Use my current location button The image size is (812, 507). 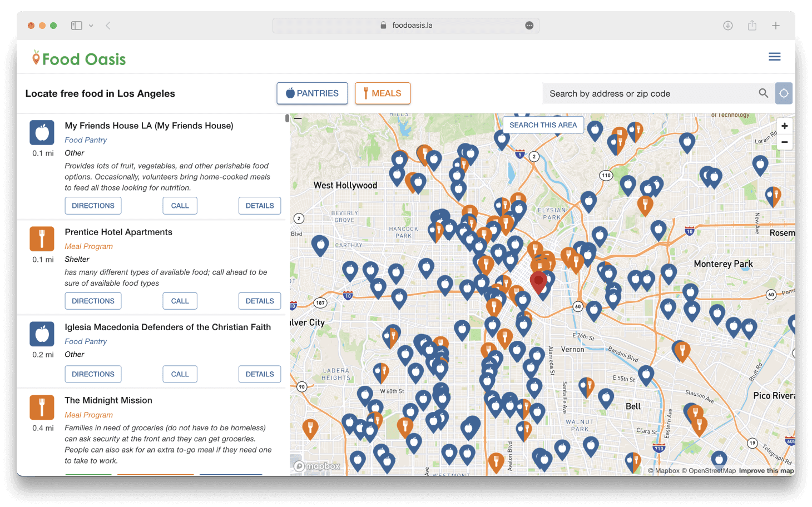[784, 93]
